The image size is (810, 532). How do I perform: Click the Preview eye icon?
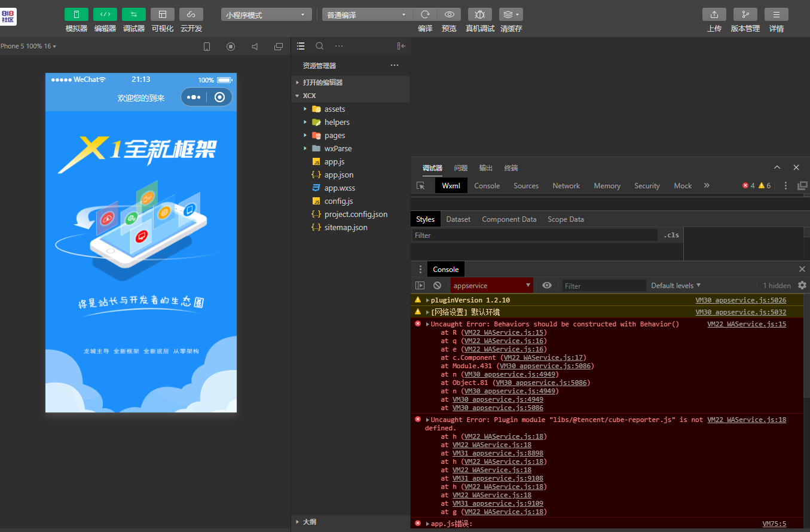tap(449, 14)
